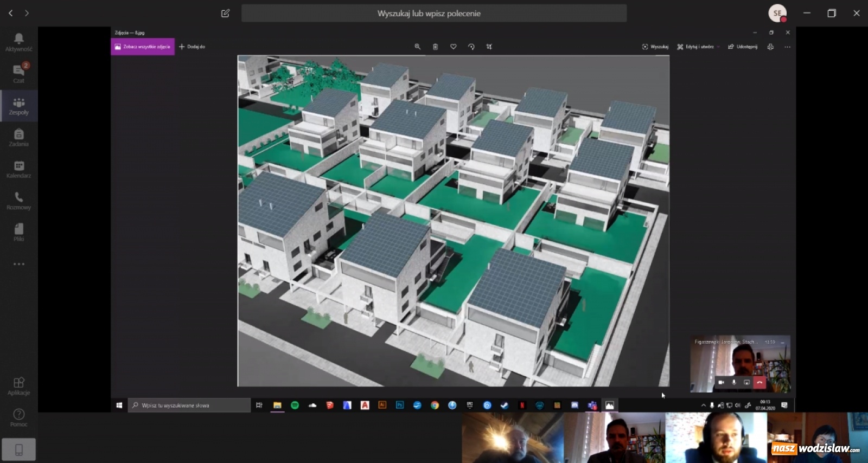Open Kalendarz in the Teams sidebar

tap(18, 169)
